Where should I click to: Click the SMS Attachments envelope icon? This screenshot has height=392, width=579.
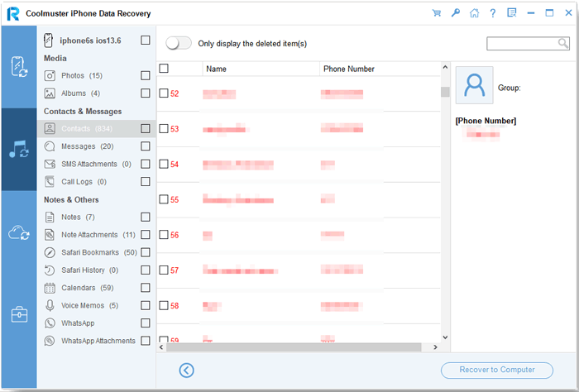(x=50, y=164)
